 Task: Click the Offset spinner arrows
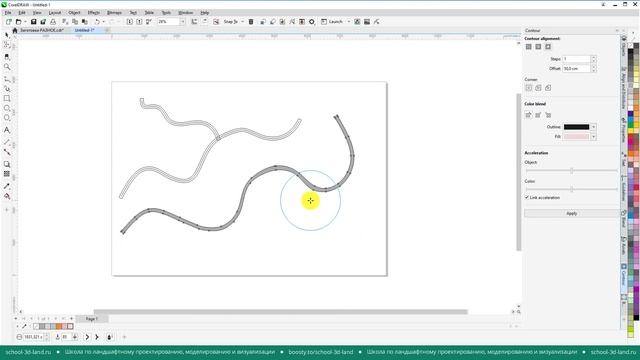tap(593, 69)
